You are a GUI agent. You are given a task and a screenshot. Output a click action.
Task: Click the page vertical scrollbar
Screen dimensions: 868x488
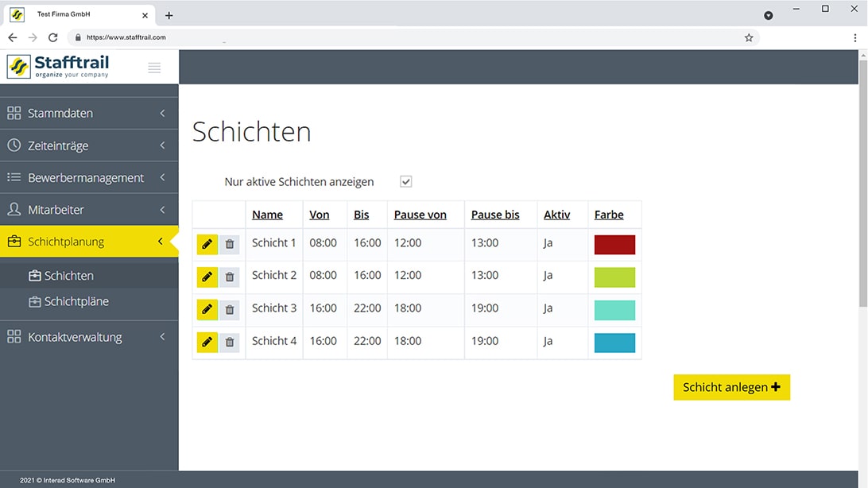[x=863, y=183]
